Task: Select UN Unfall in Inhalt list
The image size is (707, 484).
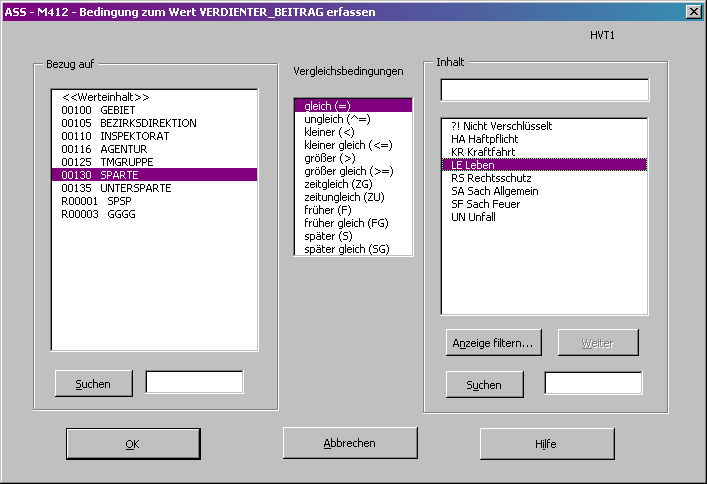Action: (473, 217)
